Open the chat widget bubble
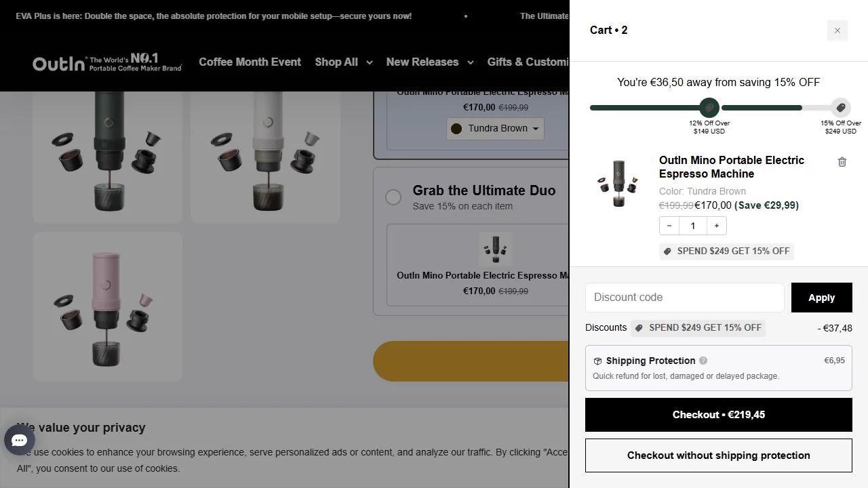 pyautogui.click(x=20, y=441)
